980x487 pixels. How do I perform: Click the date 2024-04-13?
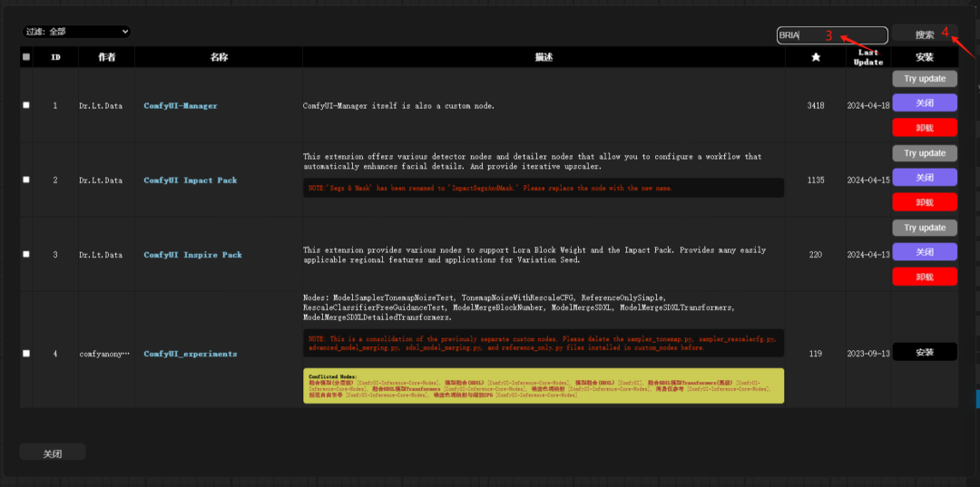[868, 255]
